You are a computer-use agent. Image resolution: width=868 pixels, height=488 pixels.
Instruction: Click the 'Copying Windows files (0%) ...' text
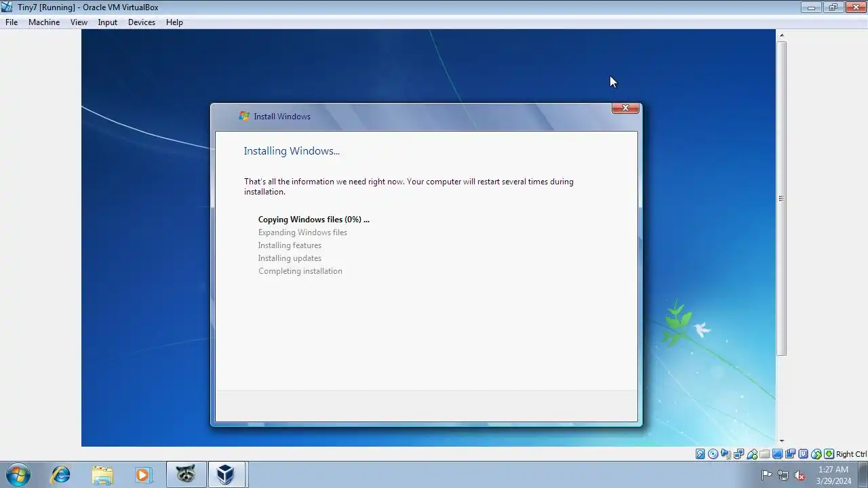[x=313, y=219]
